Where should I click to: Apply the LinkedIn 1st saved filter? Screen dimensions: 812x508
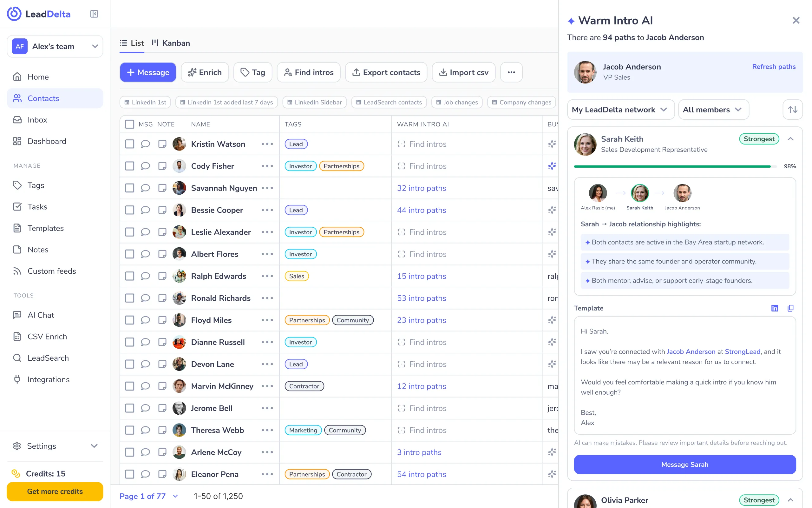(x=145, y=102)
